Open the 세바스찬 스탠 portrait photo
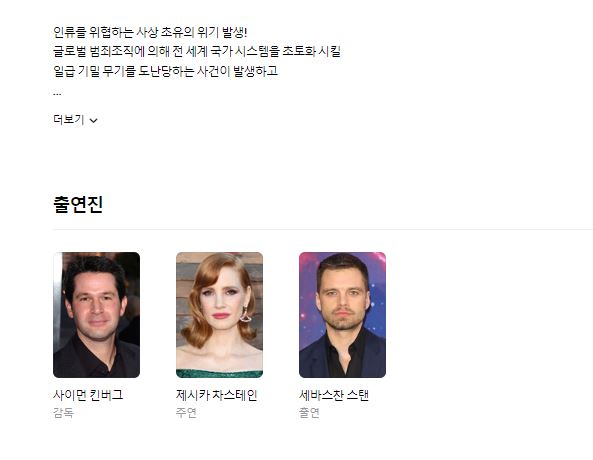 pos(342,315)
